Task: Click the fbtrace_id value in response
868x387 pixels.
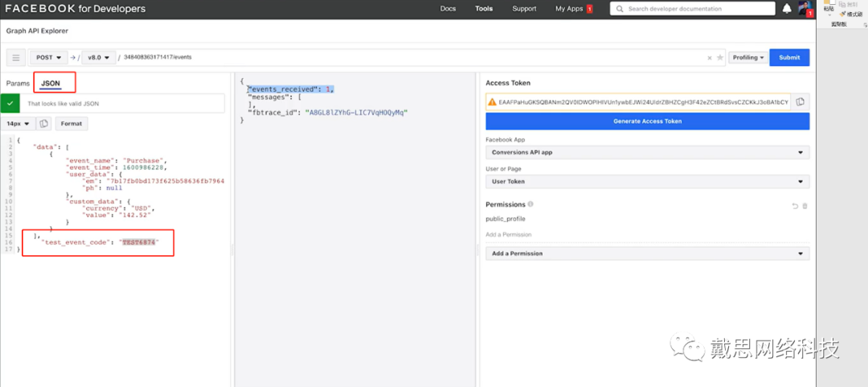Action: 357,113
